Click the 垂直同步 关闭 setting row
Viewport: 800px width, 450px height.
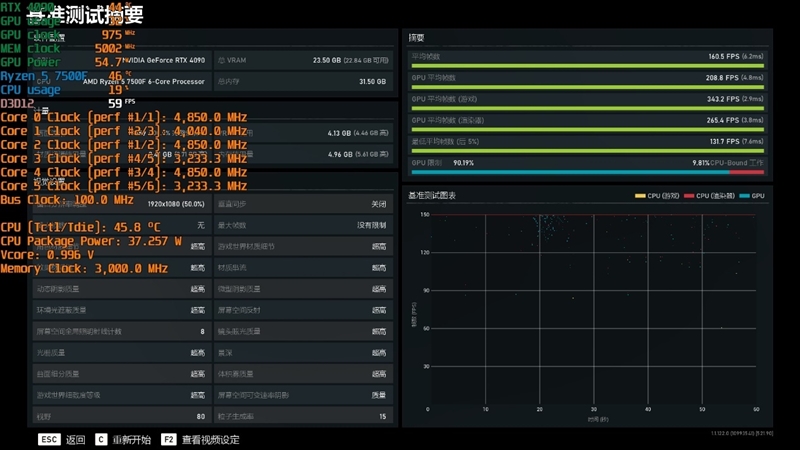[x=304, y=204]
